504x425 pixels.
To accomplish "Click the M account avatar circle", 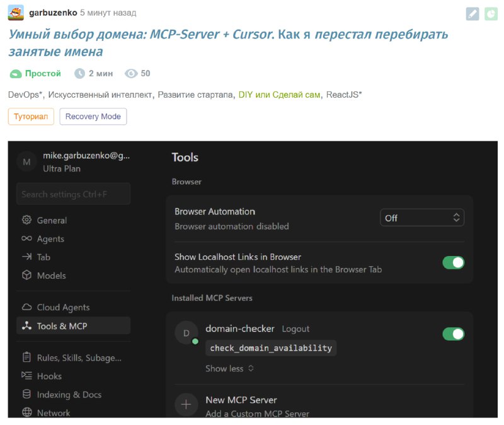I will coord(26,162).
